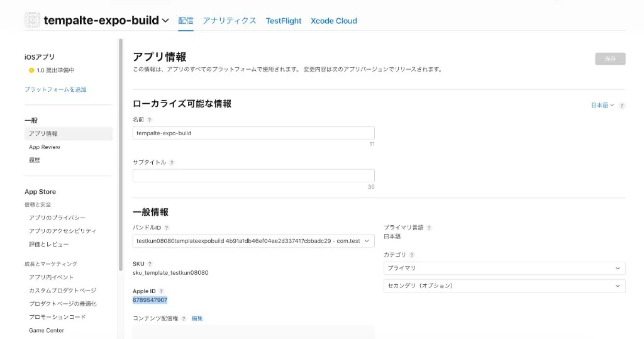Image resolution: width=644 pixels, height=339 pixels.
Task: Open the 日本語 language dropdown
Action: pos(602,105)
